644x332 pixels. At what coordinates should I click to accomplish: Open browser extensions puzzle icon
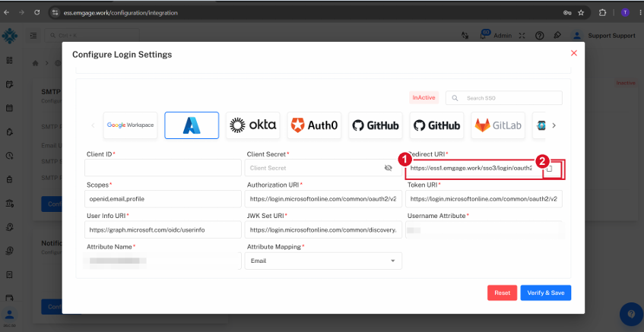coord(602,13)
